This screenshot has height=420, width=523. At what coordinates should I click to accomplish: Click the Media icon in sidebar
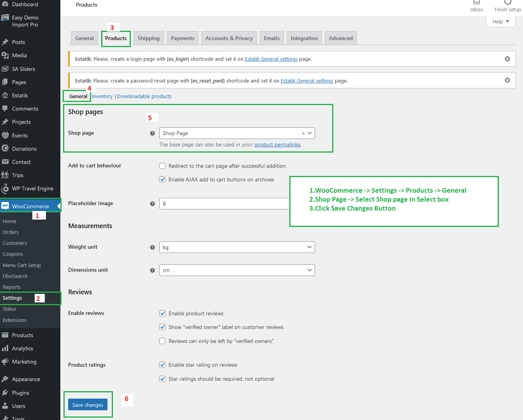[x=5, y=55]
